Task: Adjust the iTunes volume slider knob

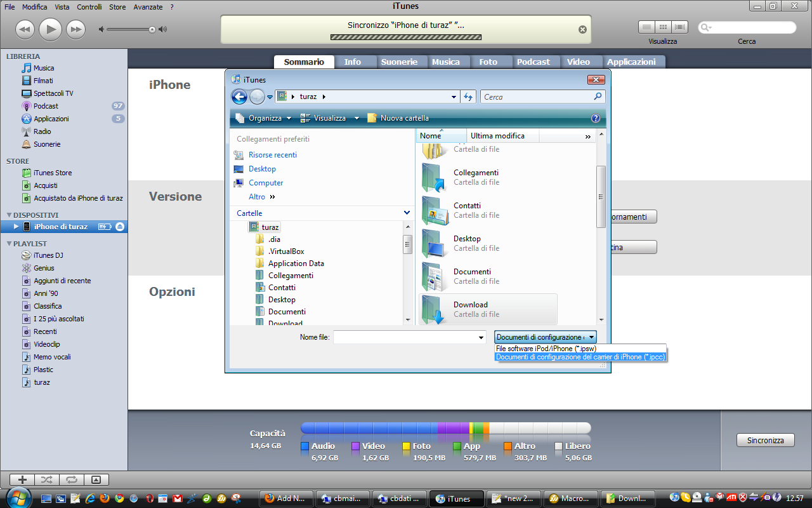Action: click(152, 29)
